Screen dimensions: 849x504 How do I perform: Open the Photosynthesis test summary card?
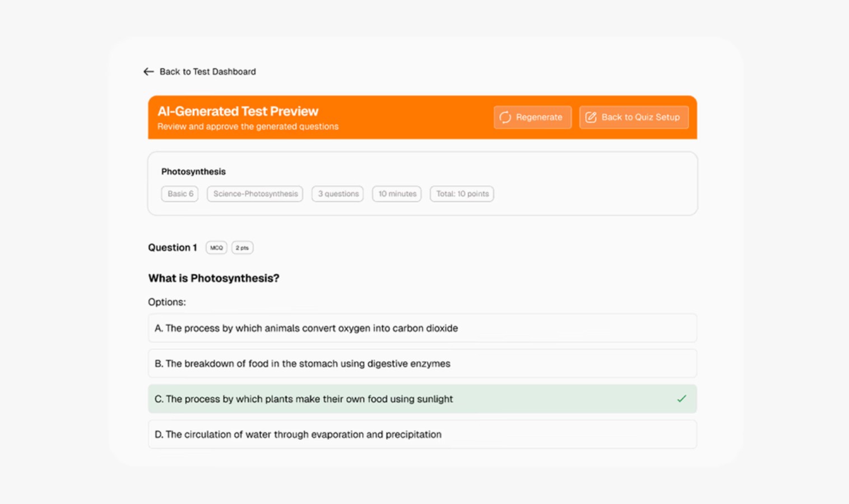(x=422, y=183)
